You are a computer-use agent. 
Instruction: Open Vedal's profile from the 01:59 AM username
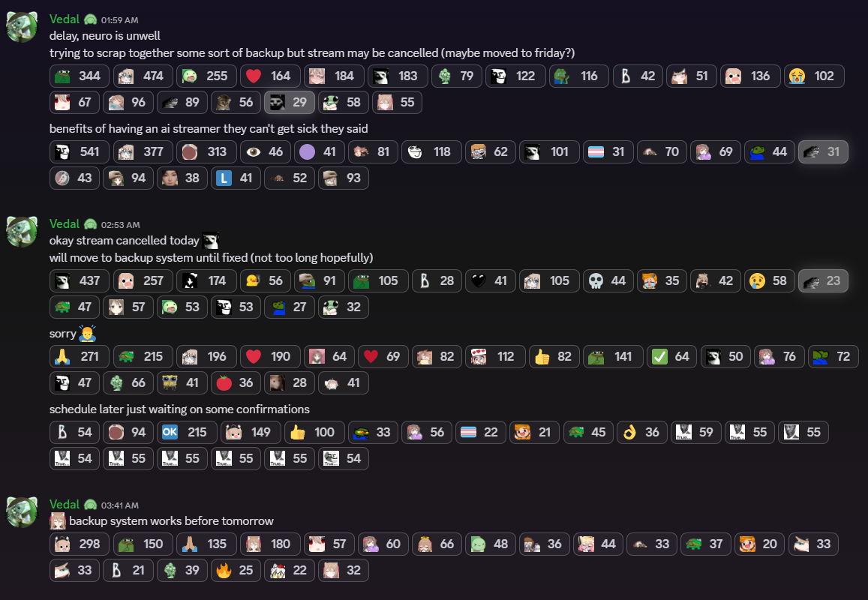[65, 19]
